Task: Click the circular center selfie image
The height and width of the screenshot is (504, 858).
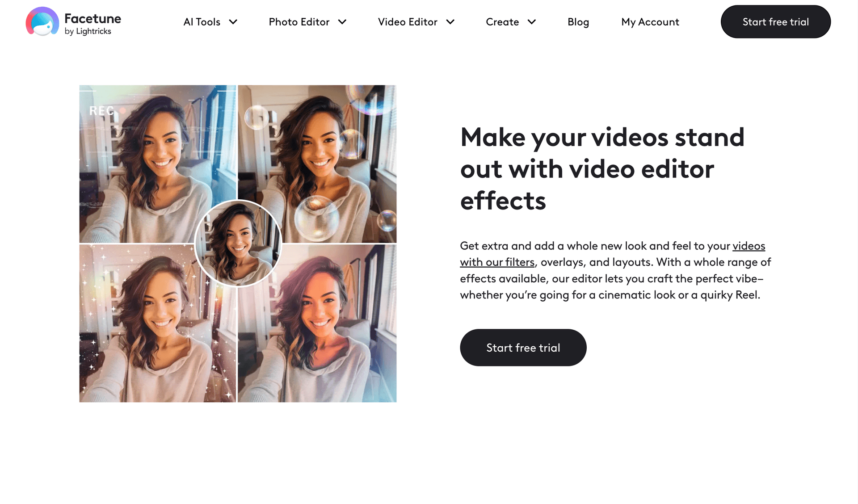Action: [x=238, y=244]
